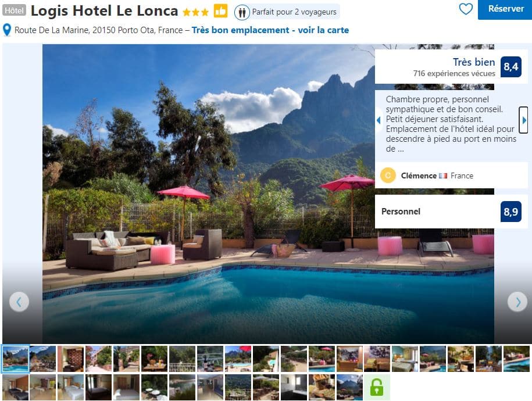Click the two travelers icon badge
Viewport: 532px width, 401px height.
click(x=242, y=13)
